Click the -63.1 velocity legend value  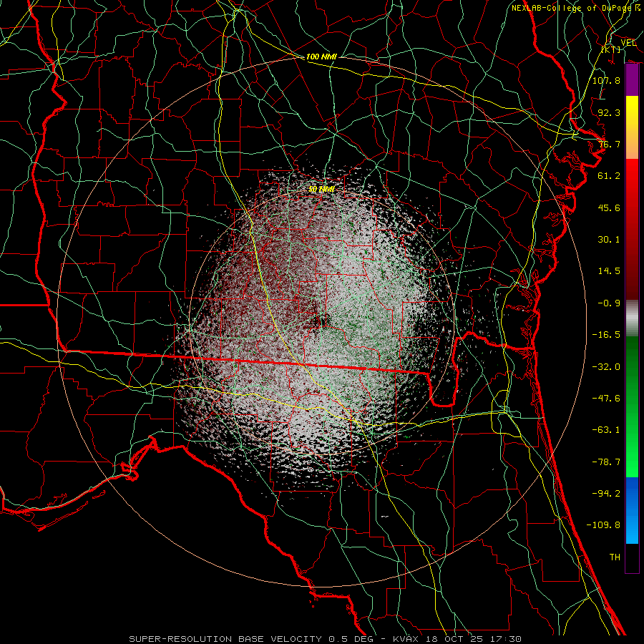point(606,430)
